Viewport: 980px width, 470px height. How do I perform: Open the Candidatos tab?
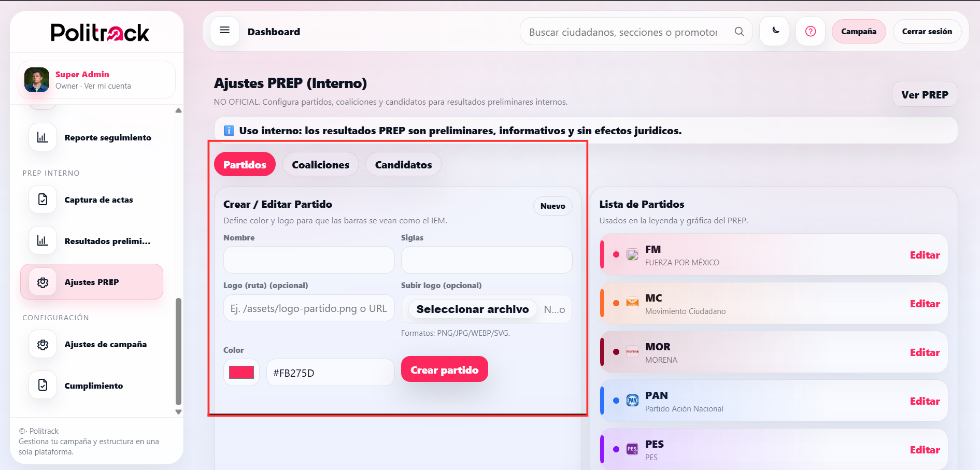[403, 164]
